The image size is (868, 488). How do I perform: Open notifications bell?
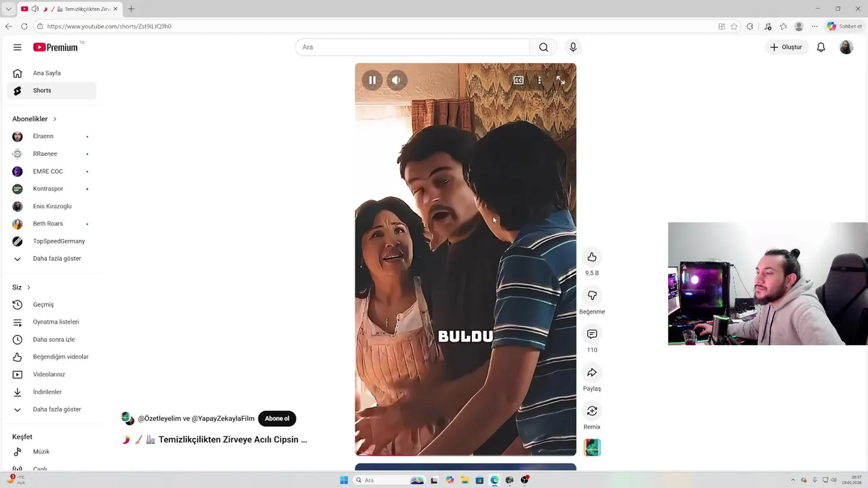tap(821, 47)
